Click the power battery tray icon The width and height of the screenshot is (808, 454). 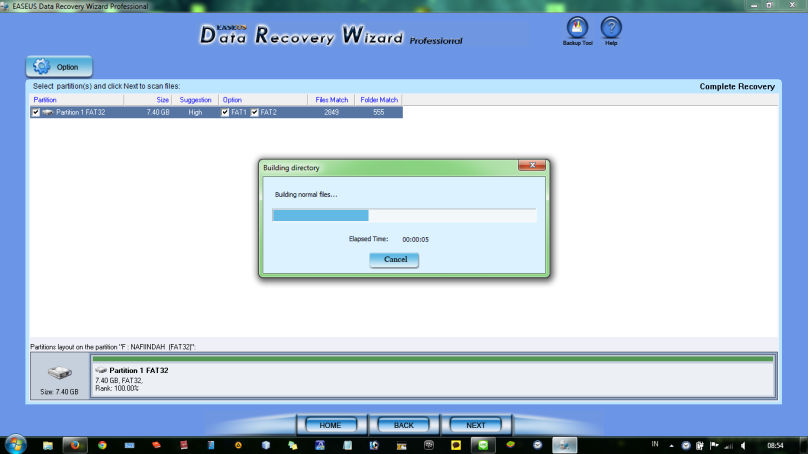700,446
